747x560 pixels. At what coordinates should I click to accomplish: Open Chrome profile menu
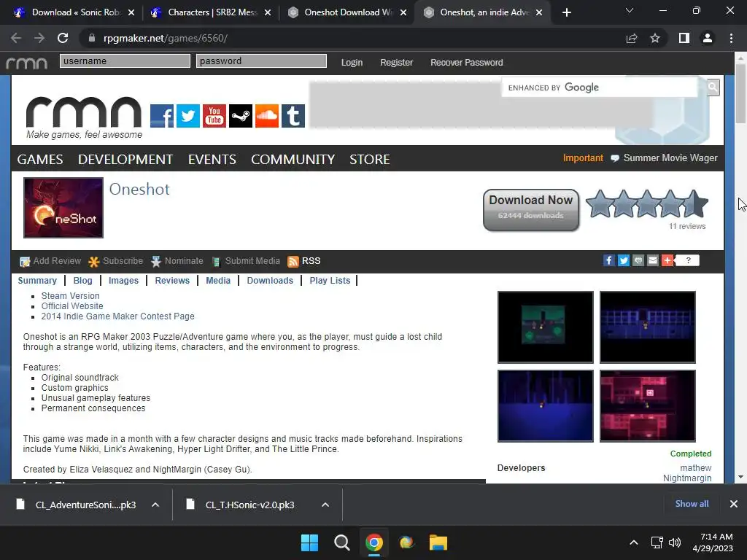708,38
